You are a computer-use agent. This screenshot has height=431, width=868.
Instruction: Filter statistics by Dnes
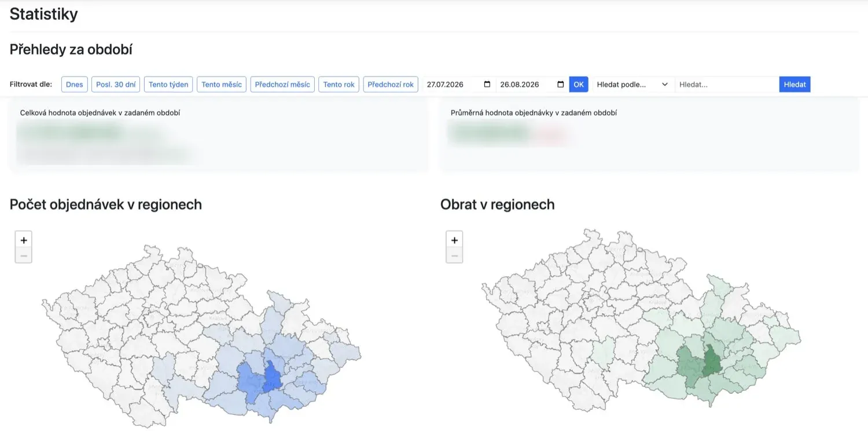coord(75,85)
